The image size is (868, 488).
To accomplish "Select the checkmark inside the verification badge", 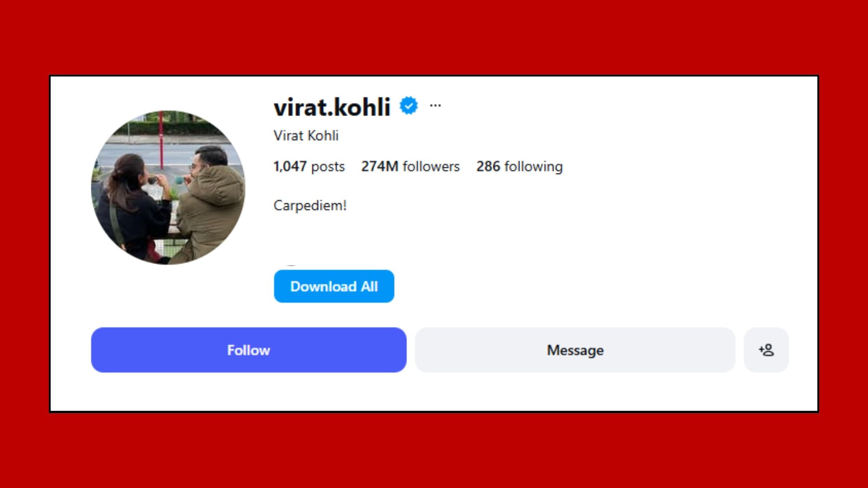I will tap(408, 106).
